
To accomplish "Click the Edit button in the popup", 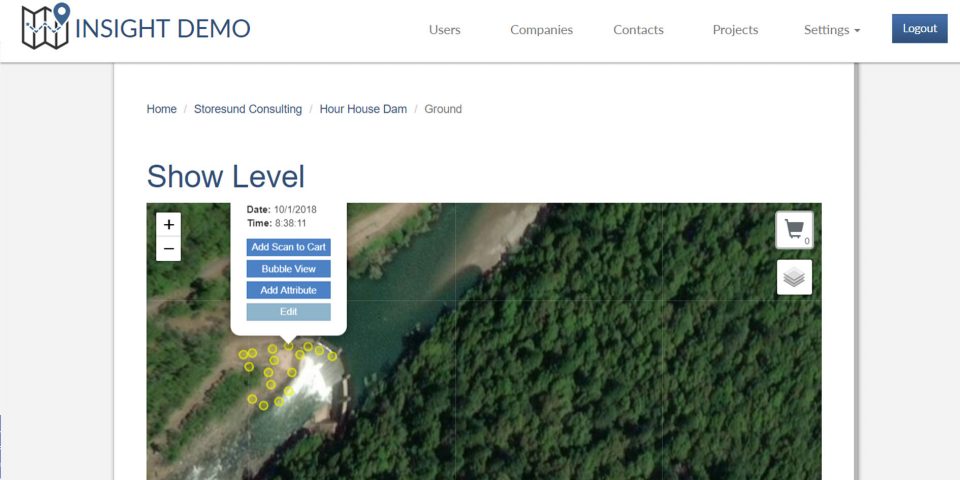I will click(x=288, y=312).
